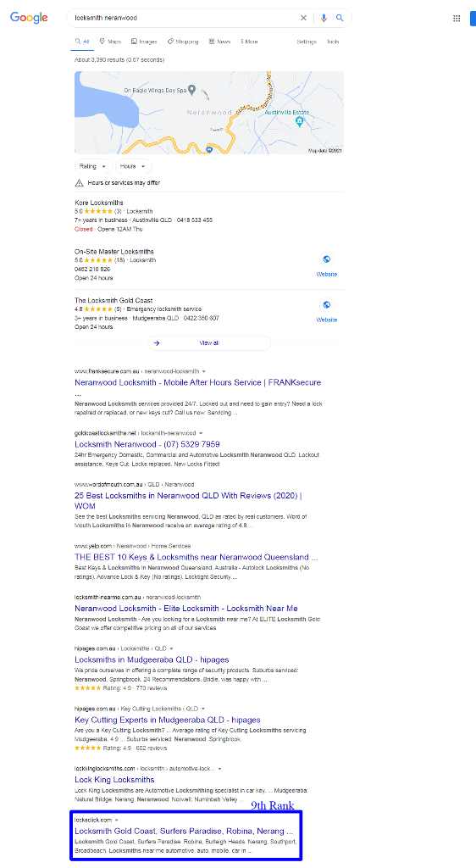The image size is (476, 868).
Task: Click the View all businesses button
Action: 209,343
